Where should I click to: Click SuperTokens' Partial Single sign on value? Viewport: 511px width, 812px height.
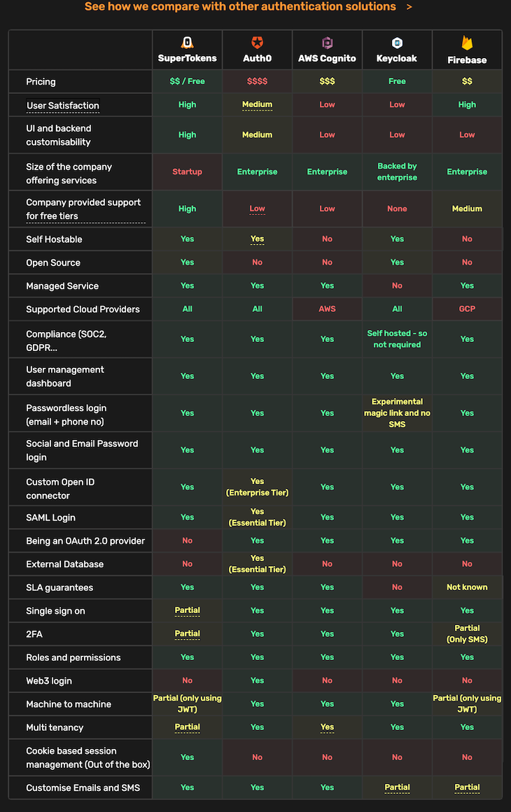[x=187, y=610]
